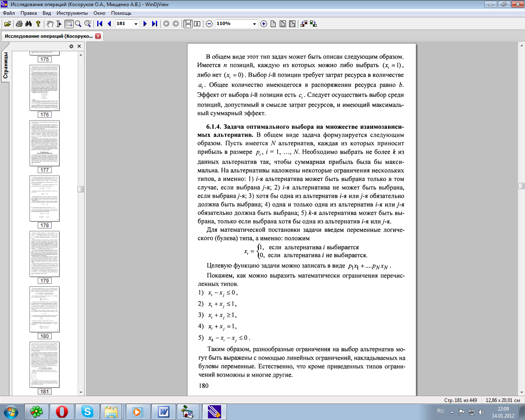Click the Fit Page icon
525x420 pixels.
292,24
